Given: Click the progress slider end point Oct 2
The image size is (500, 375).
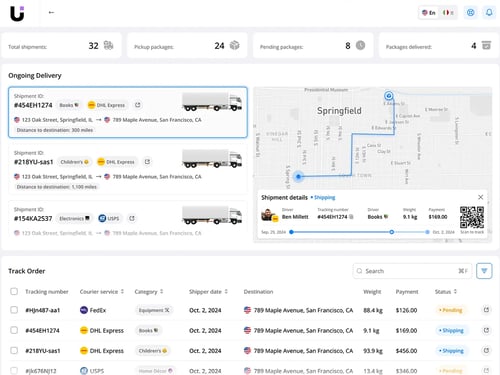Looking at the screenshot, I should point(427,232).
